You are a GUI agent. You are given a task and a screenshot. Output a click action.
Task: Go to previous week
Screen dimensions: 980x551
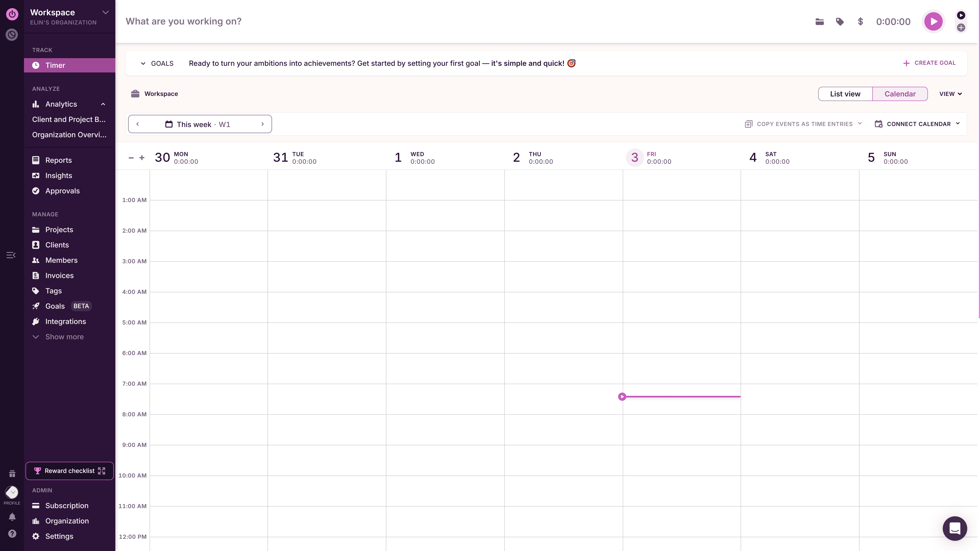[x=138, y=124]
